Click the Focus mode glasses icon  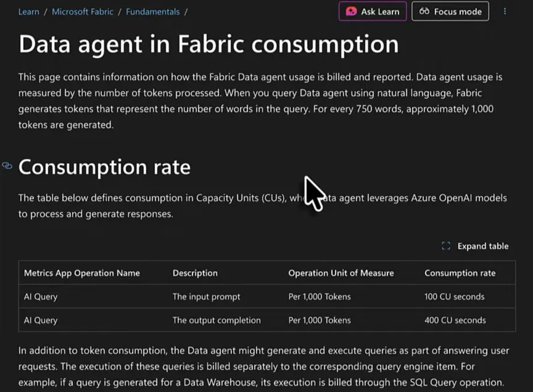point(424,11)
